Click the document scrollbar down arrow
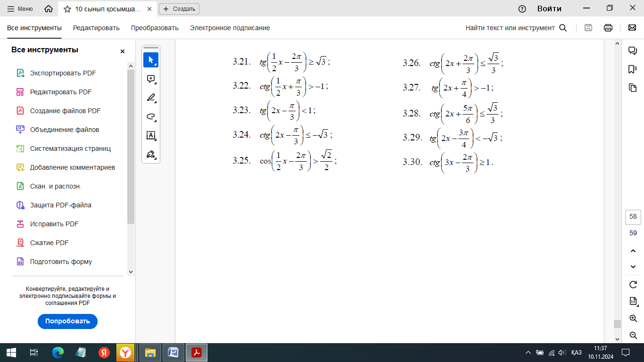The image size is (644, 362). 617,339
